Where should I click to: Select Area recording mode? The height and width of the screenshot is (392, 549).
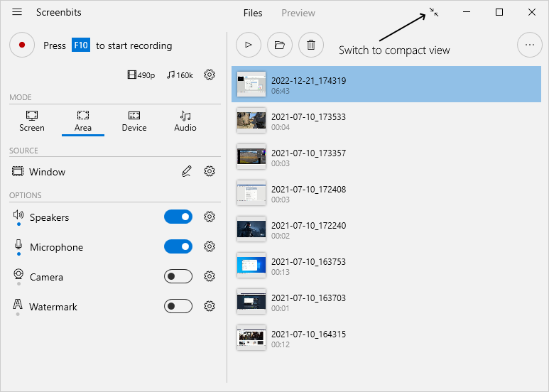83,121
